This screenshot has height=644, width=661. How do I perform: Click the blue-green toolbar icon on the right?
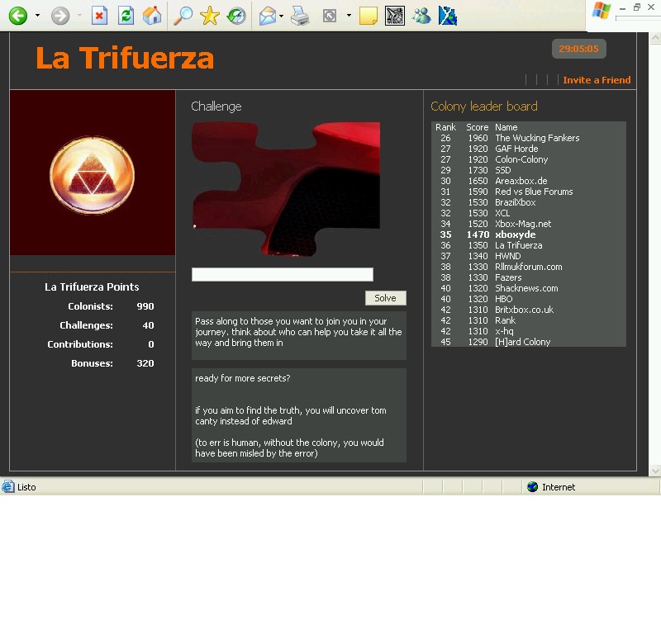pyautogui.click(x=448, y=16)
